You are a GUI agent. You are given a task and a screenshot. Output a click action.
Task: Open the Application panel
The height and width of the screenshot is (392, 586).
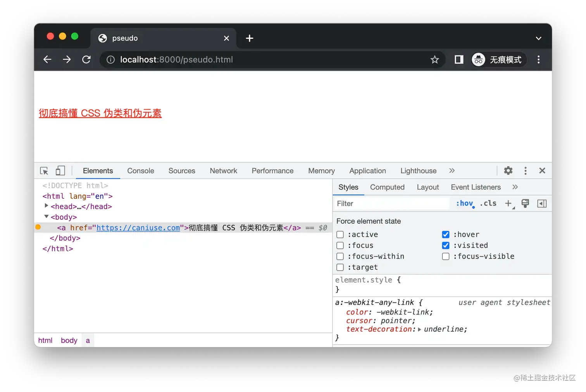click(x=367, y=171)
